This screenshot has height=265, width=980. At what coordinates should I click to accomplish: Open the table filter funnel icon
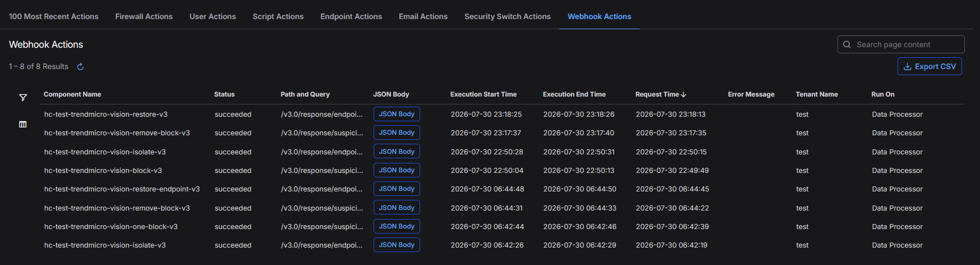pyautogui.click(x=23, y=98)
